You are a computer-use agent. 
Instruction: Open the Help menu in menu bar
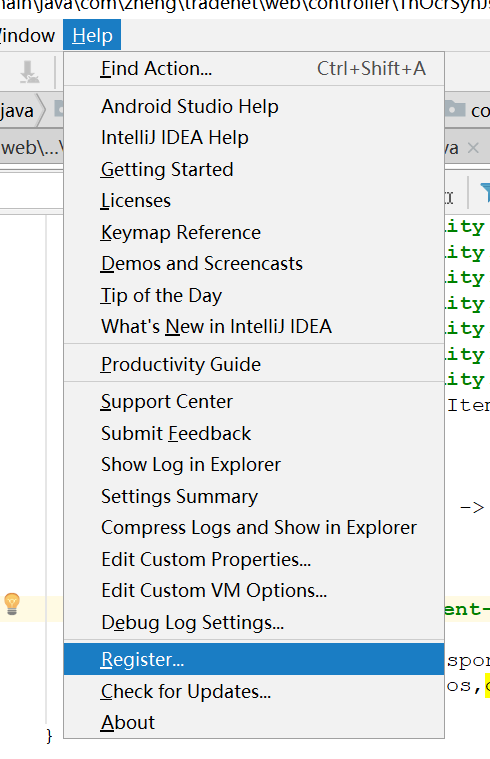tap(92, 35)
